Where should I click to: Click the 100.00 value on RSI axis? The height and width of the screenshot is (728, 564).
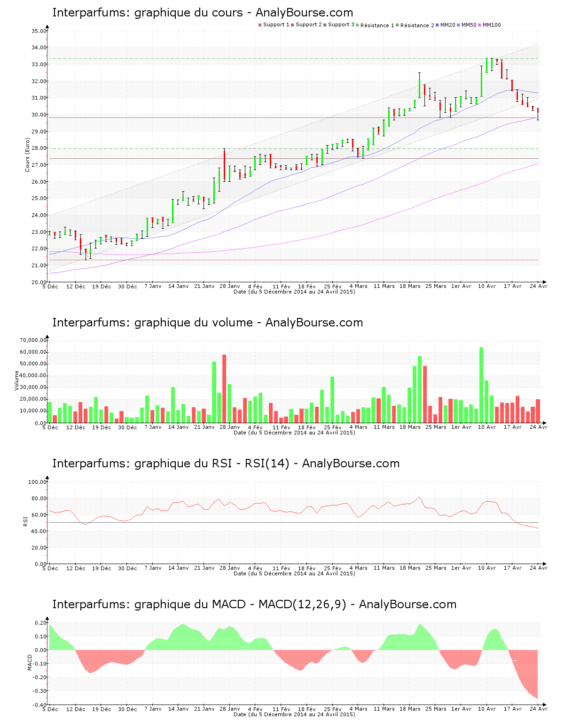pos(38,482)
